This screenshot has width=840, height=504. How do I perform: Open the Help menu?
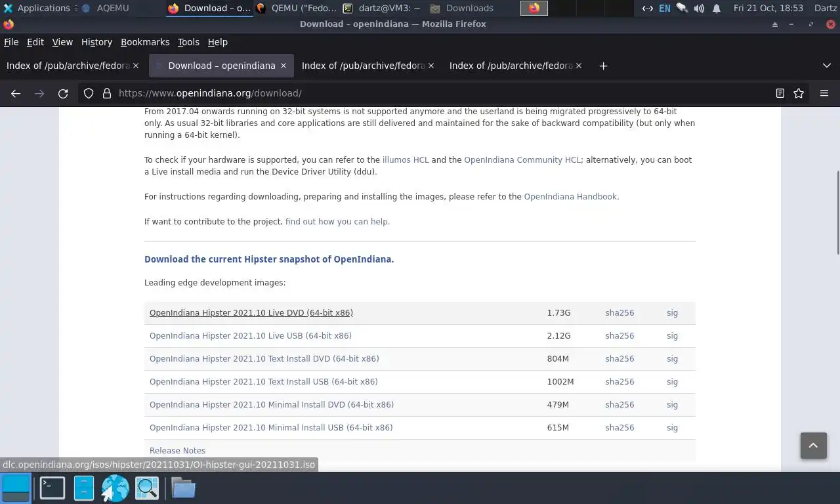coord(218,42)
